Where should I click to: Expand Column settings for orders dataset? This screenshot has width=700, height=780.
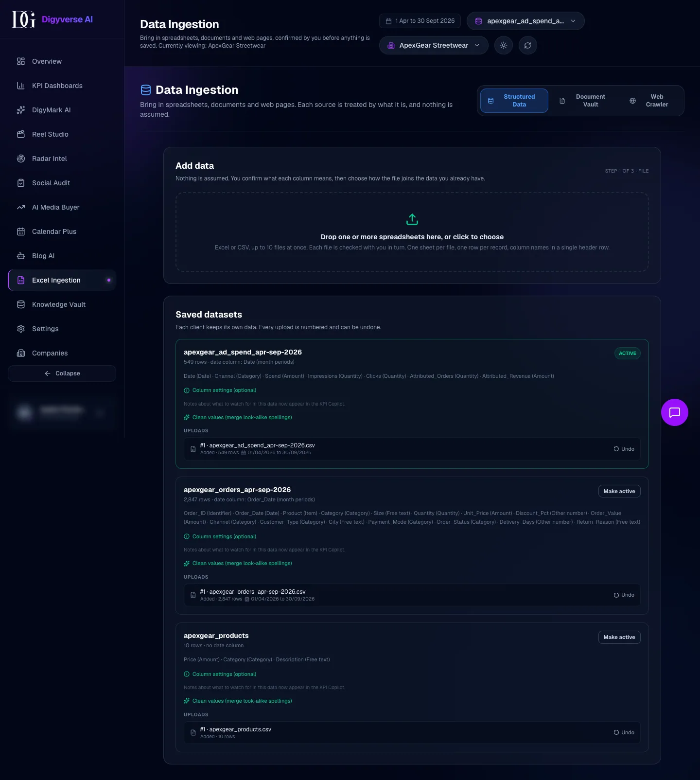(220, 536)
